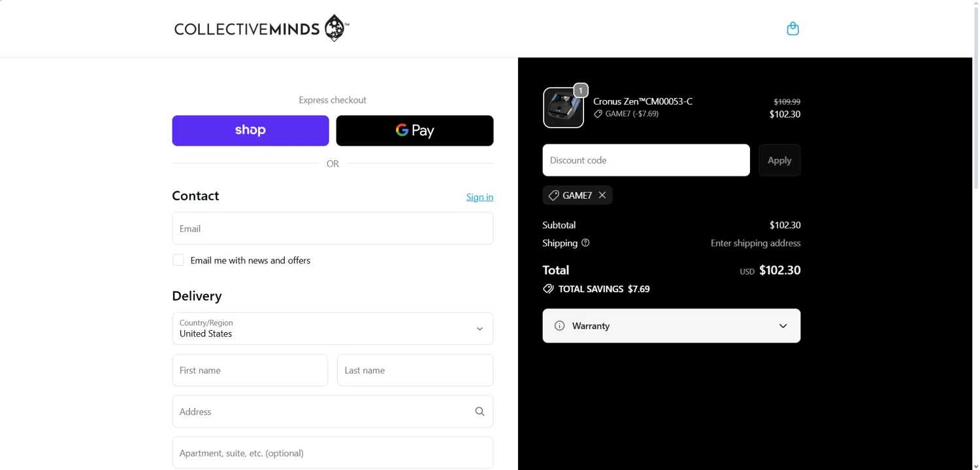This screenshot has height=470, width=980.
Task: Click the Address input field
Action: point(333,412)
